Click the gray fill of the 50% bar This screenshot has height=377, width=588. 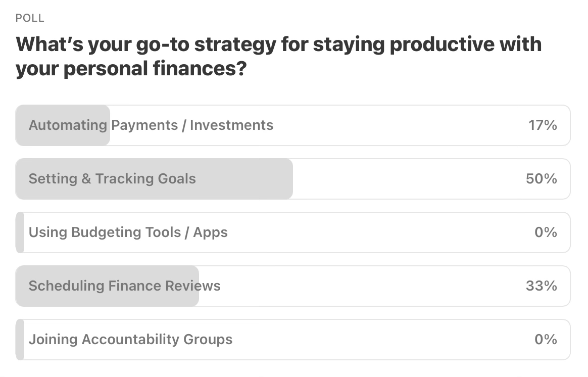coord(242,179)
